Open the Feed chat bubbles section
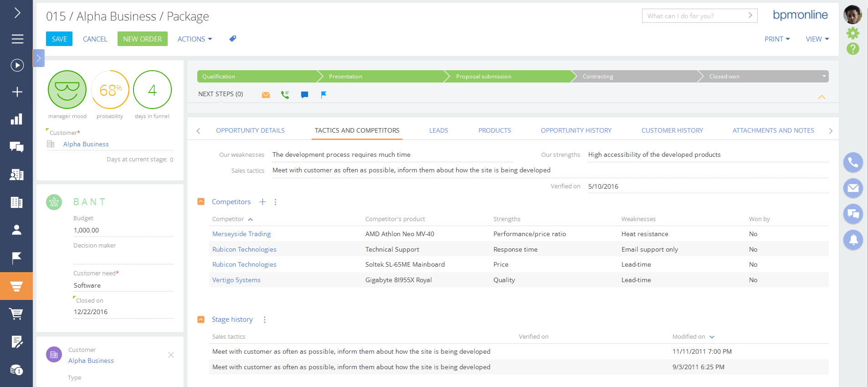 pyautogui.click(x=17, y=147)
